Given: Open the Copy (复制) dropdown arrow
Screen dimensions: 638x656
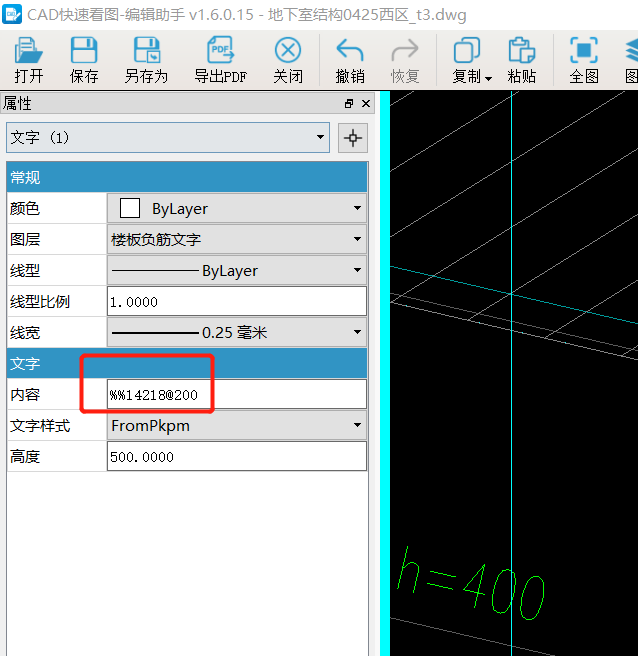Looking at the screenshot, I should [488, 77].
